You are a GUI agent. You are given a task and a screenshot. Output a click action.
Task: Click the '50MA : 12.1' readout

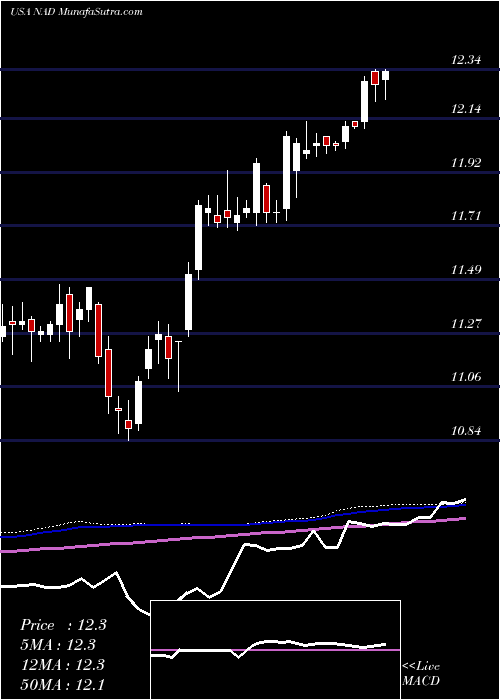coord(62,684)
